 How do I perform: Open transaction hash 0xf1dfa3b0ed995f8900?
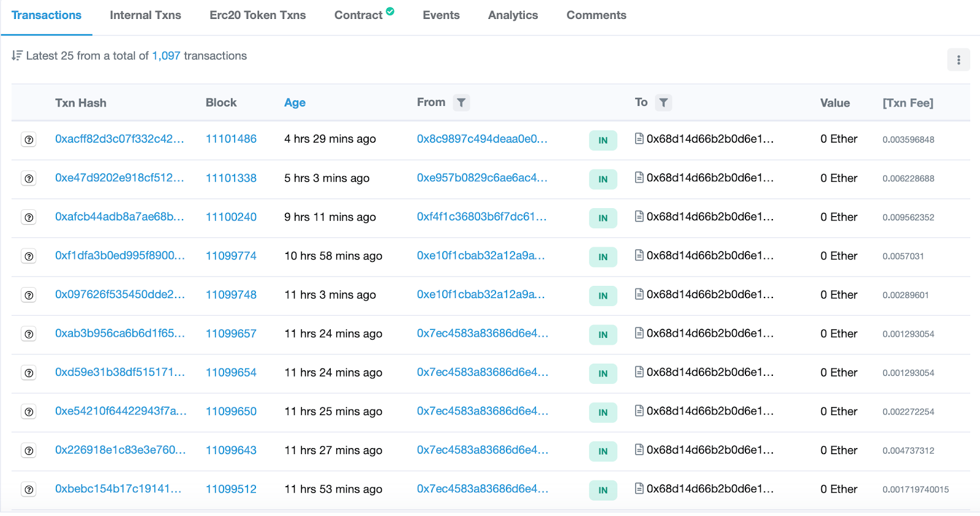click(x=120, y=256)
